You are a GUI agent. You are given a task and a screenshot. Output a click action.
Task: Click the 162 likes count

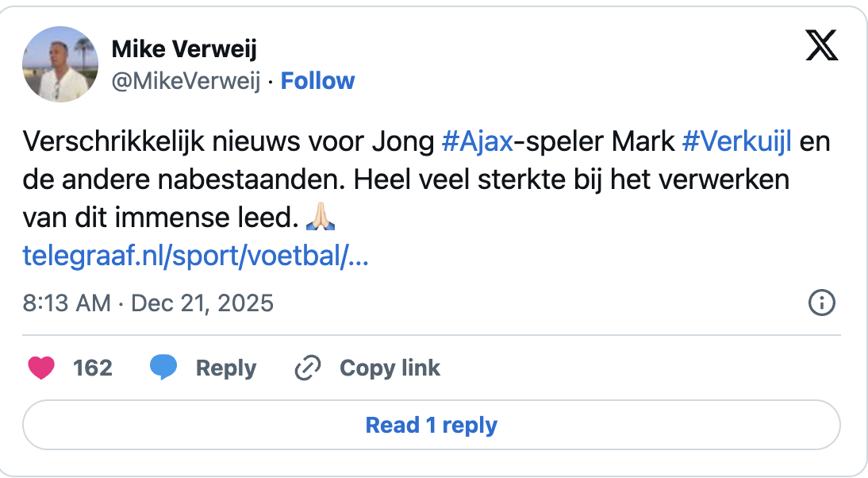click(x=93, y=368)
